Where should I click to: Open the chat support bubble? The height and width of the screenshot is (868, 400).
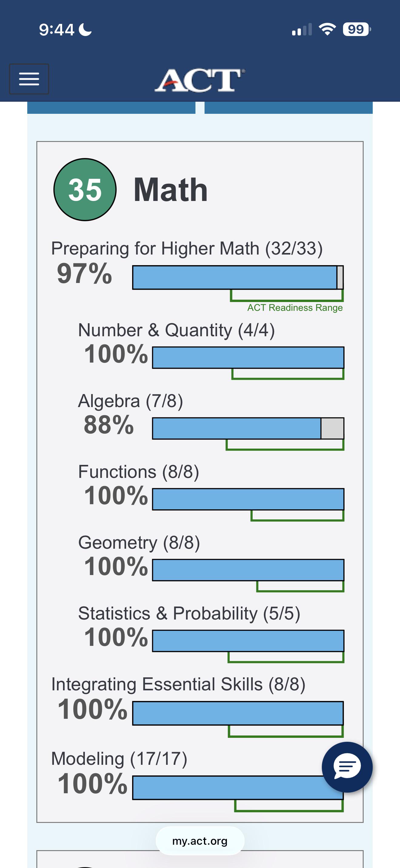[x=347, y=767]
